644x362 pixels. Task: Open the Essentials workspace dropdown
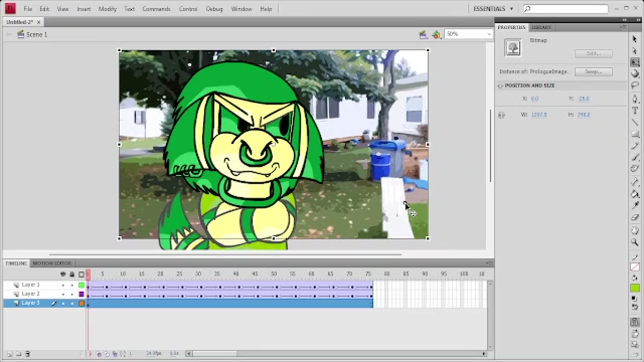click(x=493, y=9)
